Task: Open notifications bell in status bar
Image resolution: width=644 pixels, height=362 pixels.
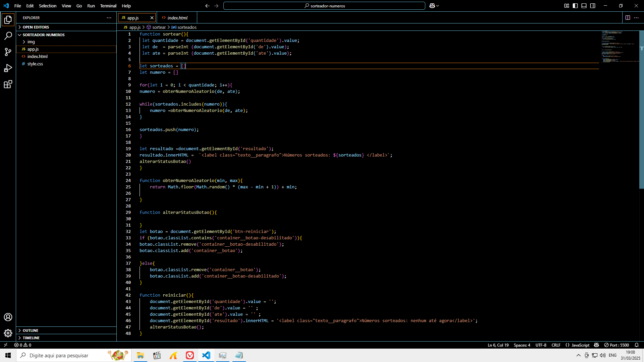Action: tap(637, 345)
